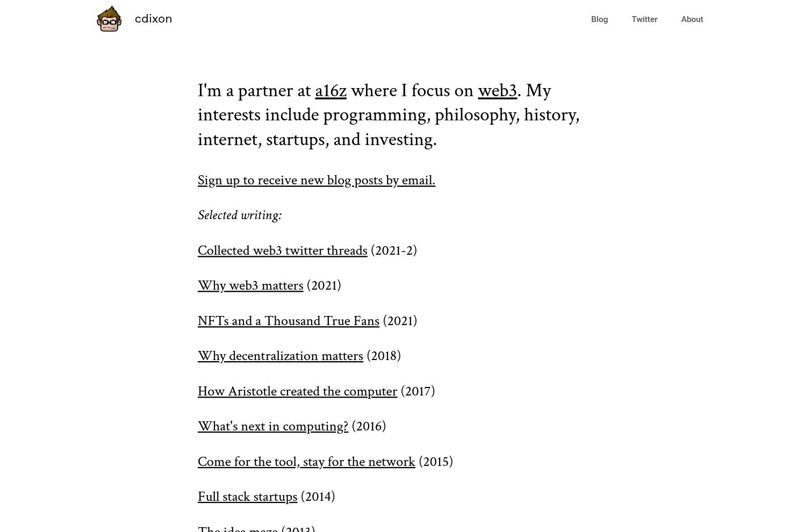Click the (2021) text beside Why web3 matters

pyautogui.click(x=322, y=285)
